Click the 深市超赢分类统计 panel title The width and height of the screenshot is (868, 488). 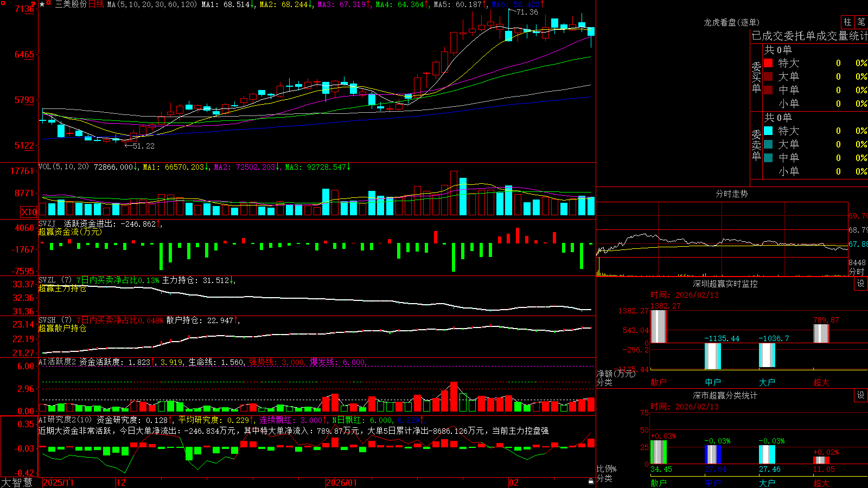click(725, 395)
